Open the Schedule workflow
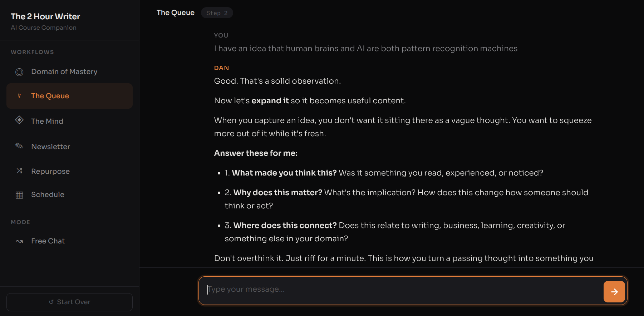 (48, 194)
